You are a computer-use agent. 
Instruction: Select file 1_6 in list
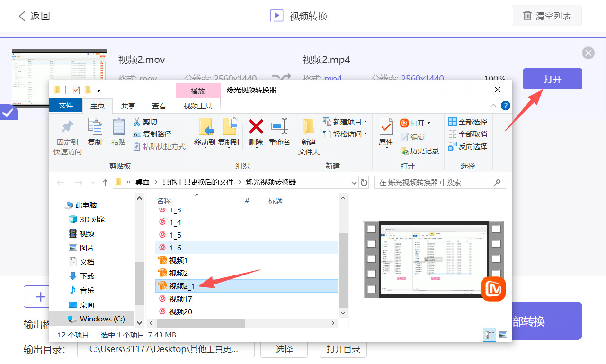pos(247,248)
